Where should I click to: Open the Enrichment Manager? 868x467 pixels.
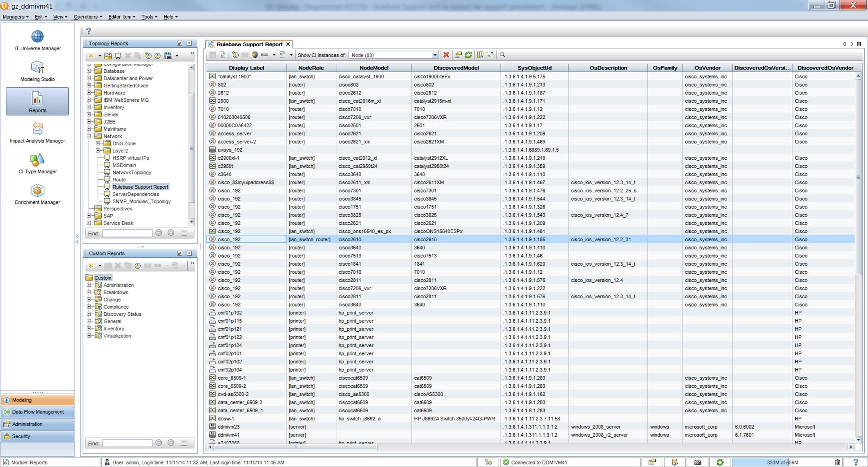click(x=38, y=194)
